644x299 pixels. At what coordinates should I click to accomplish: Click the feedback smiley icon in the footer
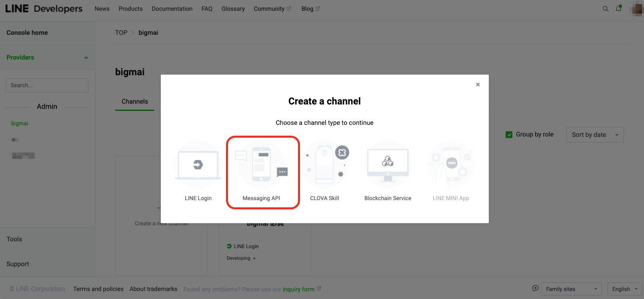coord(535,288)
